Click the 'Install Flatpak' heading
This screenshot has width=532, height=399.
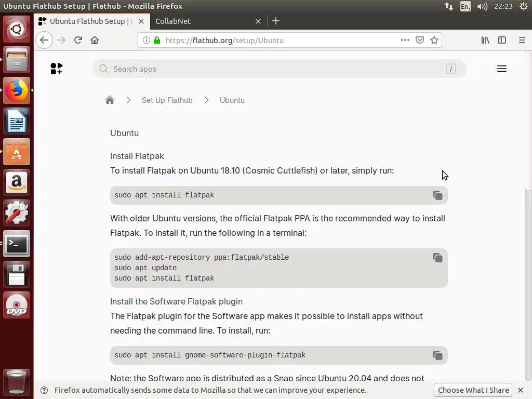click(x=137, y=156)
